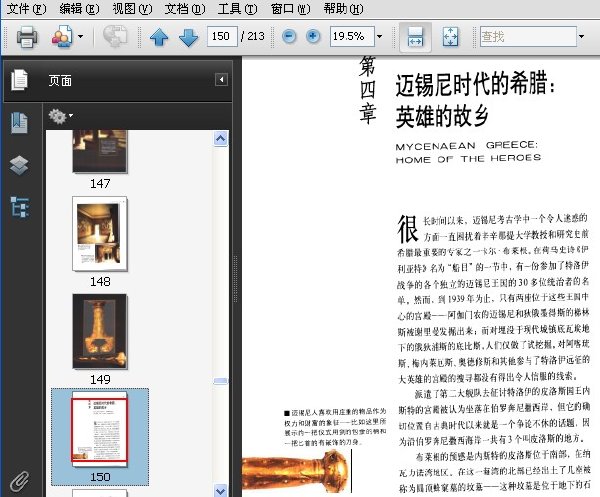Click the text MYCENAEAN GREECE
Image resolution: width=600 pixels, height=497 pixels.
pyautogui.click(x=467, y=146)
